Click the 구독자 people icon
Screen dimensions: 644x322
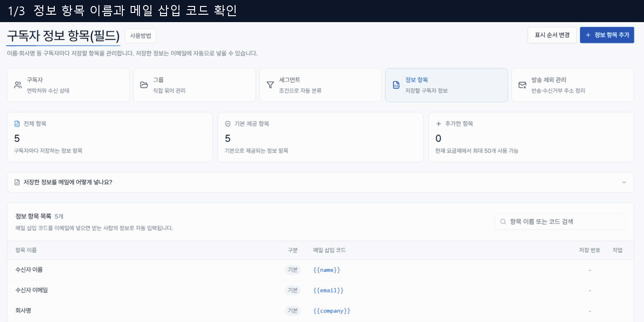(18, 85)
